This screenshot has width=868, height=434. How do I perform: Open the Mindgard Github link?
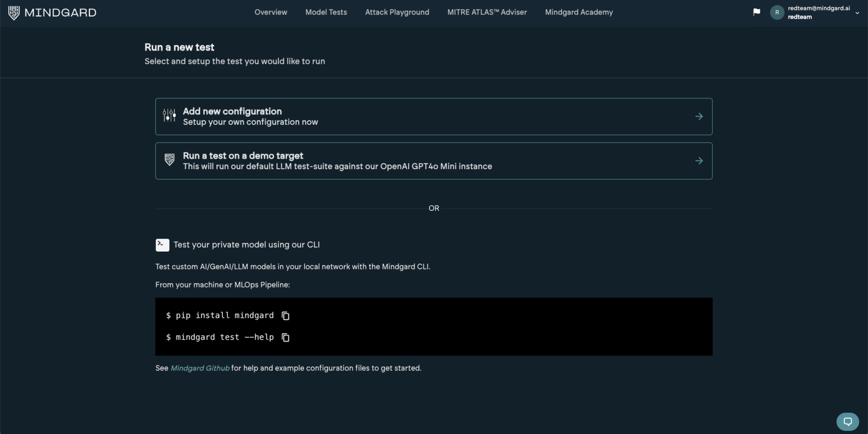[200, 368]
